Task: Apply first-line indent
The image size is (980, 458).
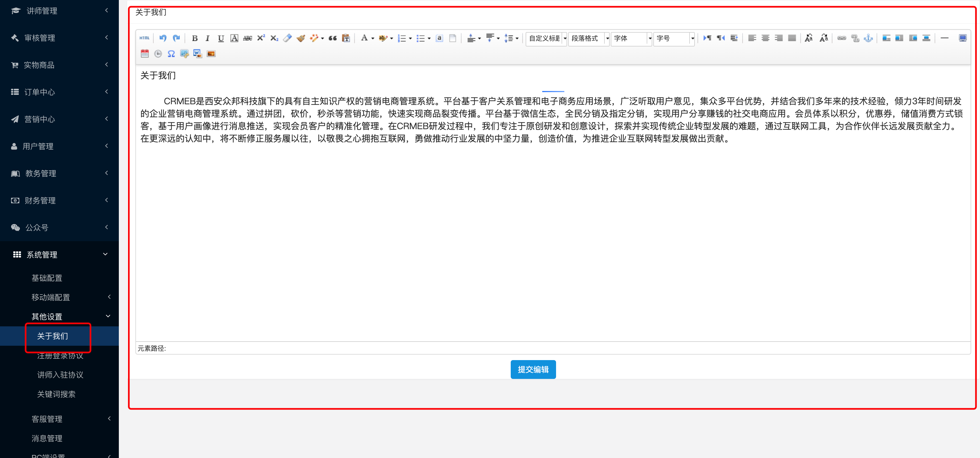Action: coord(734,38)
